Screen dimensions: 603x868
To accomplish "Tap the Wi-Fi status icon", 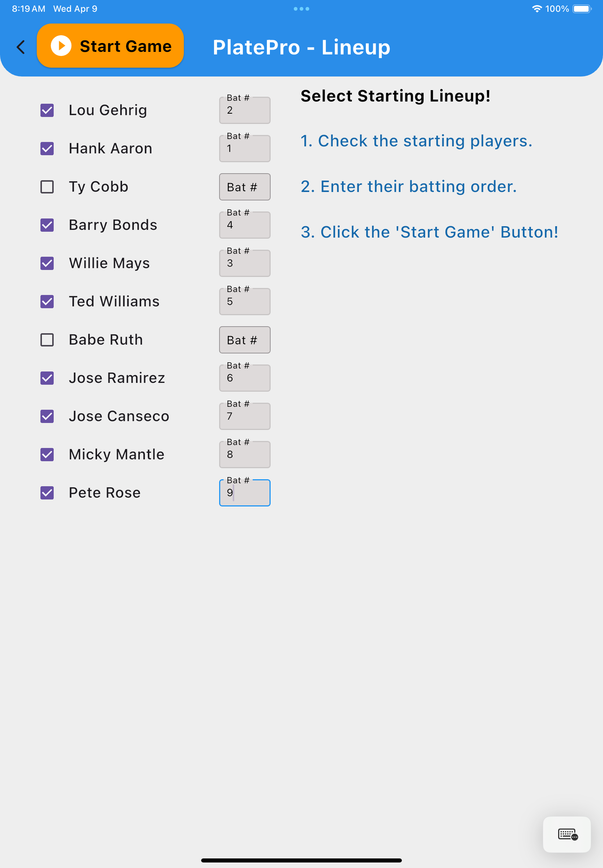I will (538, 8).
